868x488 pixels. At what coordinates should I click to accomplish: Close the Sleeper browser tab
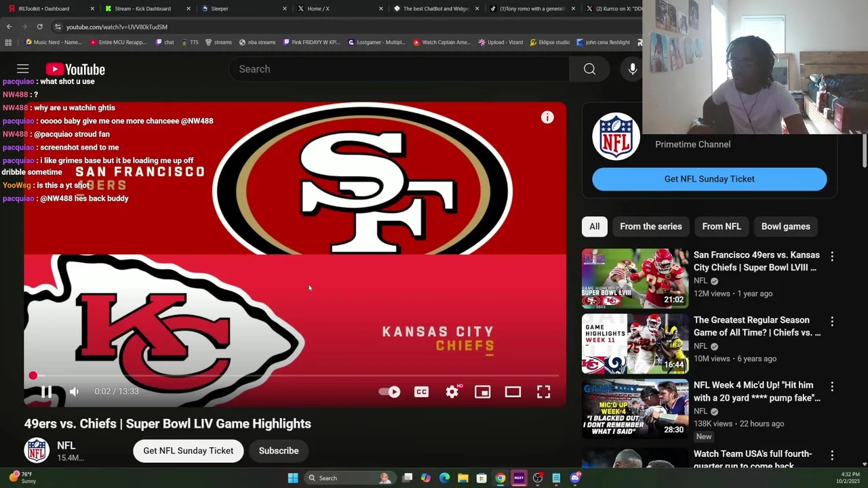(x=284, y=9)
